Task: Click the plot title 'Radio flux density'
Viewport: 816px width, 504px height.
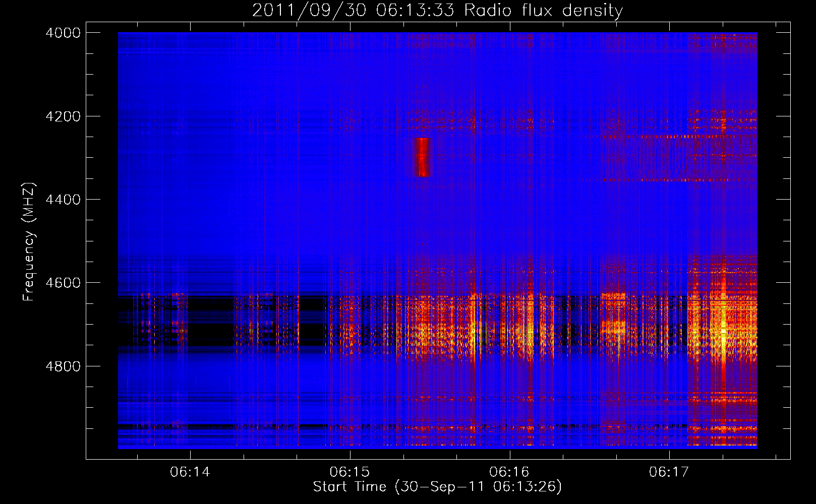Action: [543, 11]
